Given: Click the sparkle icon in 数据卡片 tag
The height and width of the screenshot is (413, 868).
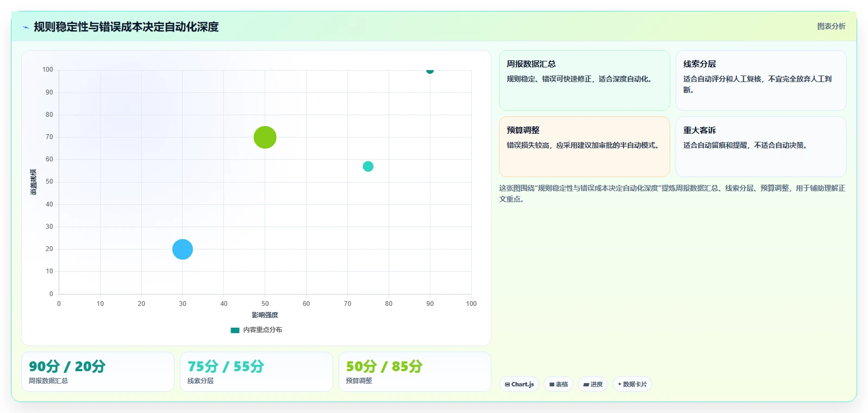Looking at the screenshot, I should pos(620,384).
